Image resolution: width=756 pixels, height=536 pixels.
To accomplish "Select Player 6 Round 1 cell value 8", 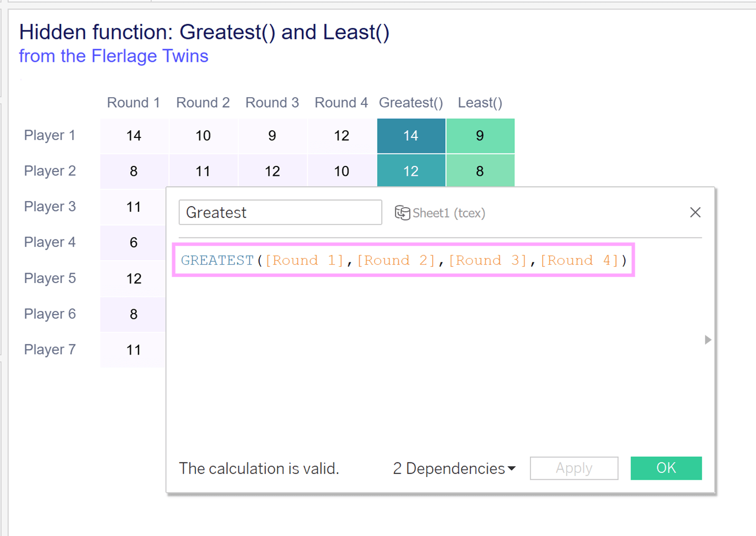I will coord(133,314).
